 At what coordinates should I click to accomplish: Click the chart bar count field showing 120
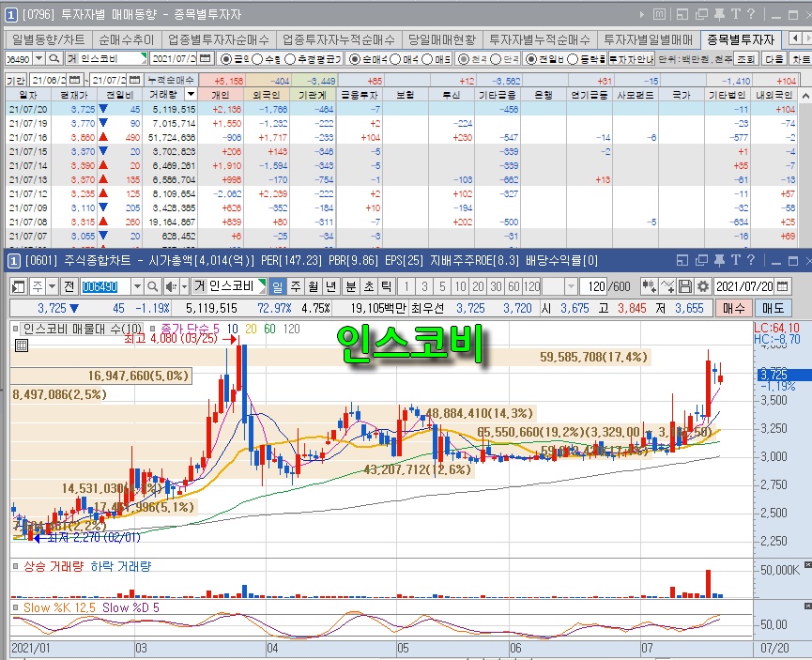tap(593, 286)
